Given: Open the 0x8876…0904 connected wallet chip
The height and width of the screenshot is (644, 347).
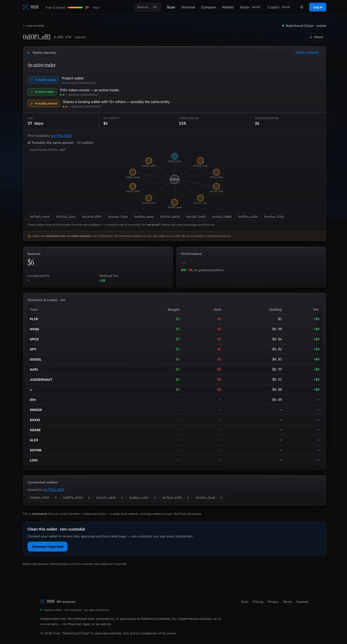Looking at the screenshot, I should [76, 498].
